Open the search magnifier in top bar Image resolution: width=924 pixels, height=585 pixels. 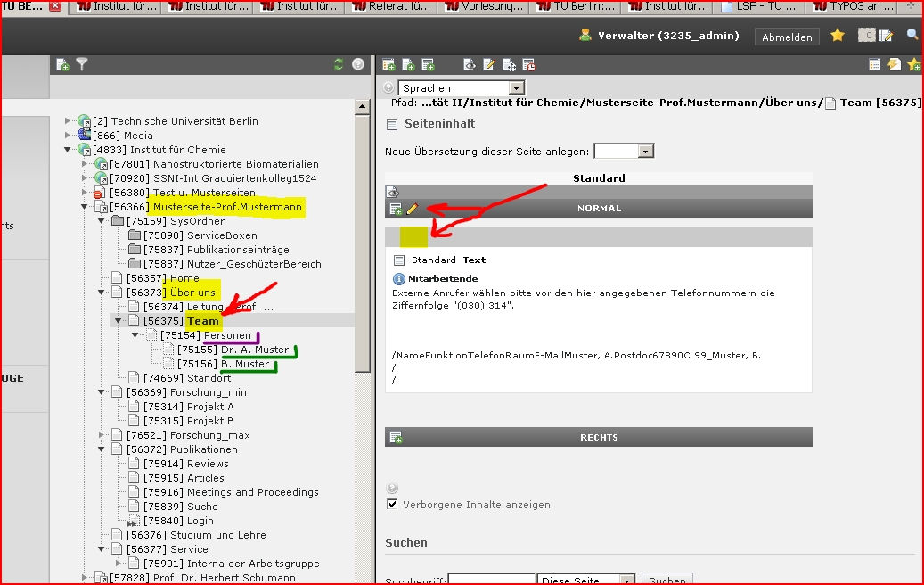(912, 36)
